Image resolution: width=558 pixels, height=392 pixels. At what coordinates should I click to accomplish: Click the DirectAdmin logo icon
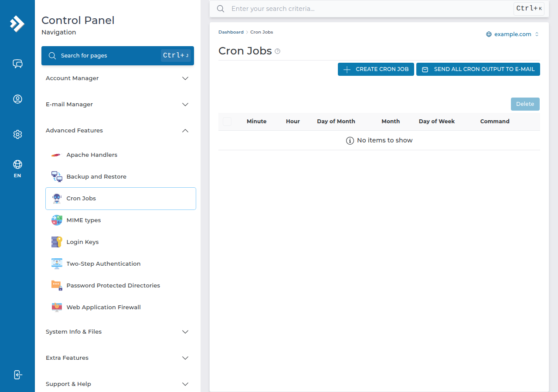(x=17, y=24)
